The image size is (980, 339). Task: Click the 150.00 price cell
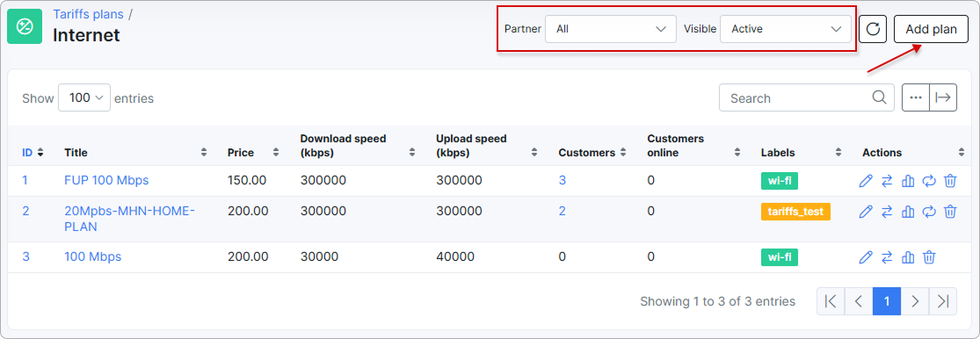coord(247,180)
